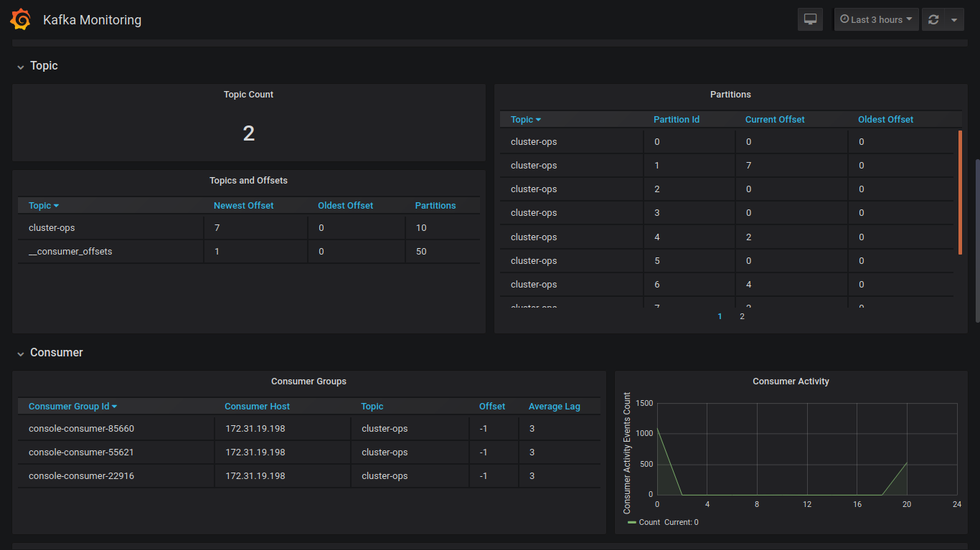The image size is (980, 550).
Task: Open the refresh interval dropdown arrow
Action: coord(953,19)
